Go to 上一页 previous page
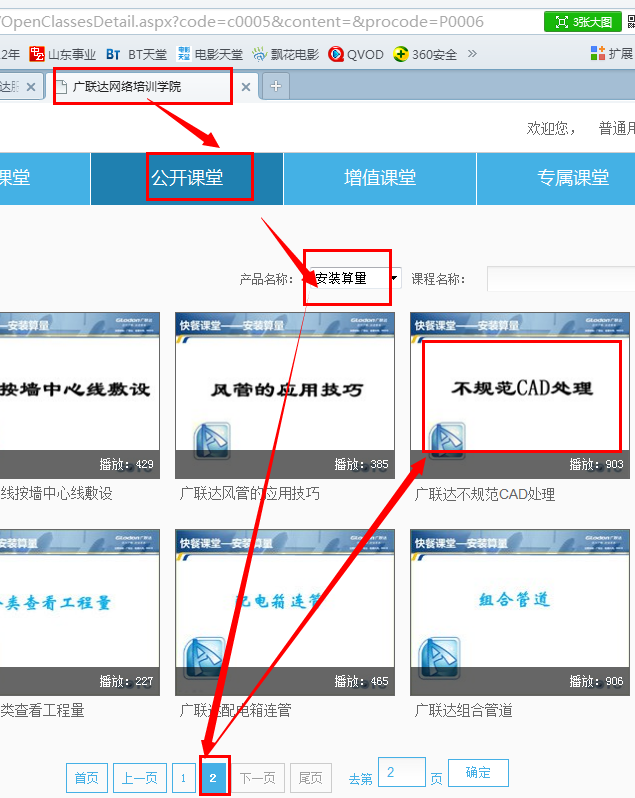 coord(140,778)
